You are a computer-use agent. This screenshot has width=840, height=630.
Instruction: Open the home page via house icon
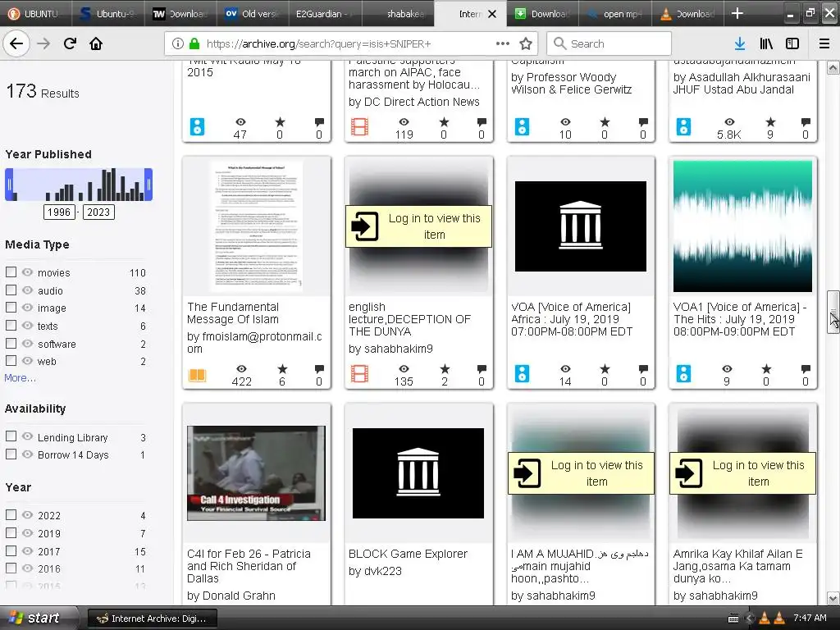tap(96, 43)
